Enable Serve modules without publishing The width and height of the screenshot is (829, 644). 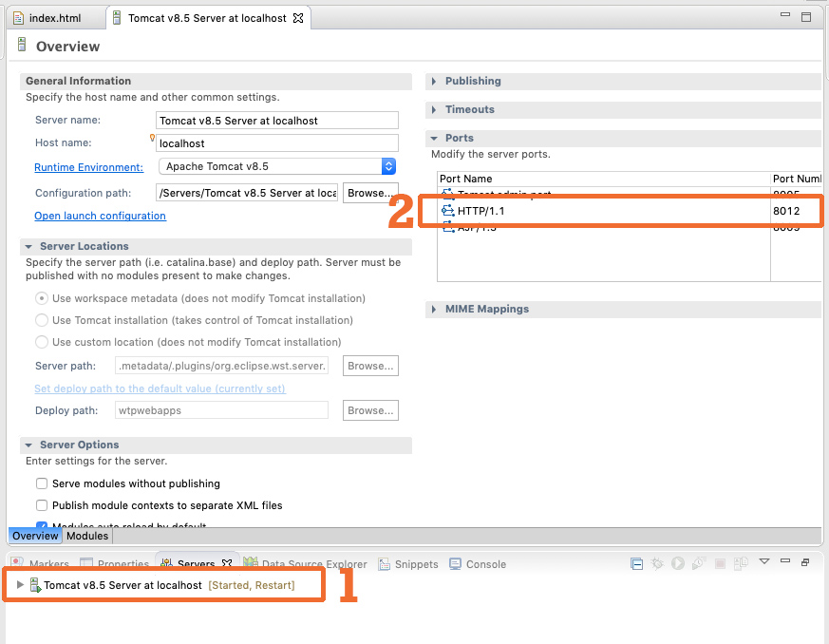42,483
